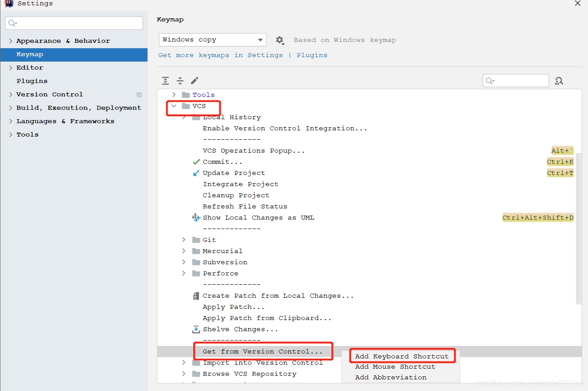Select Apply Patch from Clipboard action
Screen dimensions: 588x391
(x=267, y=318)
